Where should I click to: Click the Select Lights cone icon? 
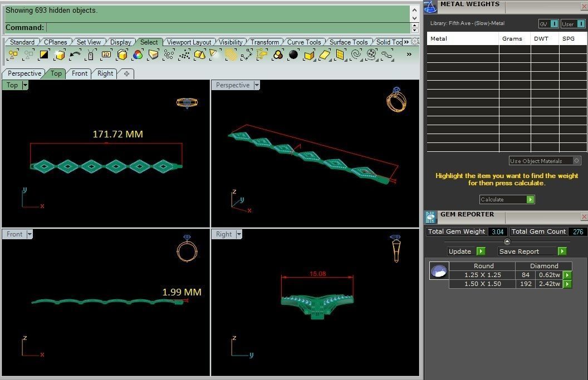click(x=213, y=55)
